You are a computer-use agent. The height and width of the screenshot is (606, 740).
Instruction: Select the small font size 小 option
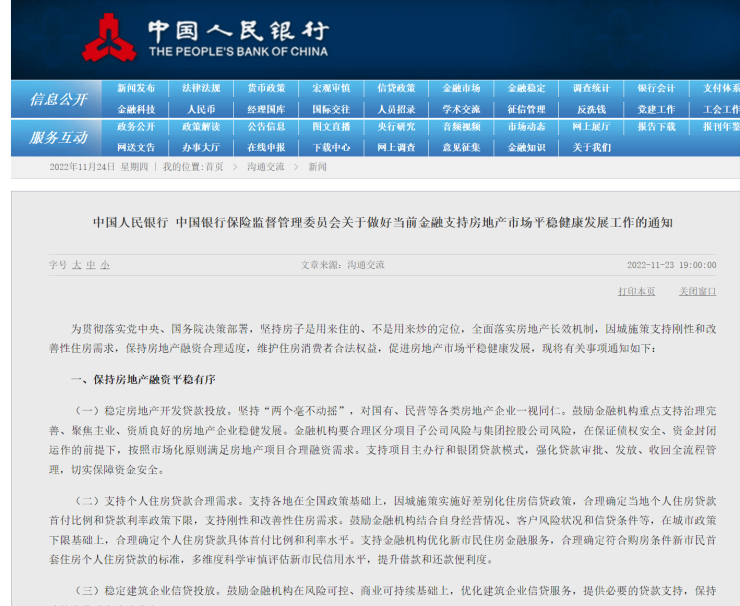[x=104, y=265]
